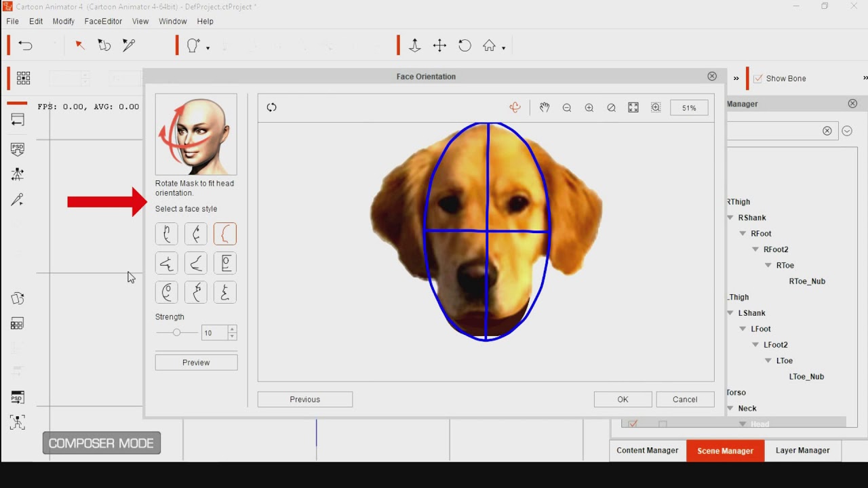Open the grid icon below the top toolbar

[x=23, y=78]
